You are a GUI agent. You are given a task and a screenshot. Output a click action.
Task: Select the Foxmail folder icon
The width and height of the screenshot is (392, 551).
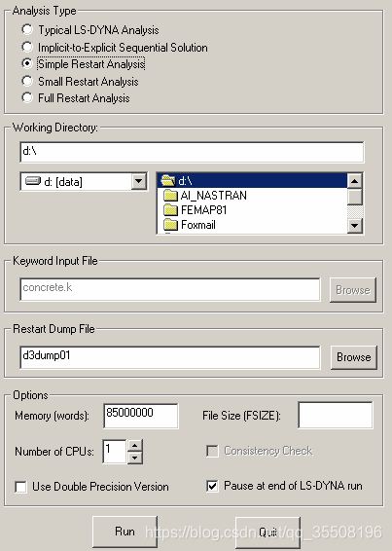tap(171, 225)
